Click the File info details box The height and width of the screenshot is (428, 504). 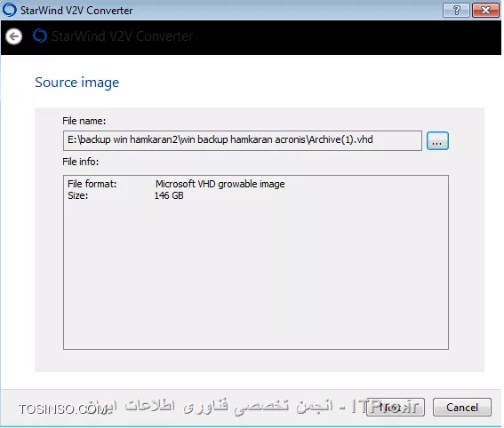(256, 262)
